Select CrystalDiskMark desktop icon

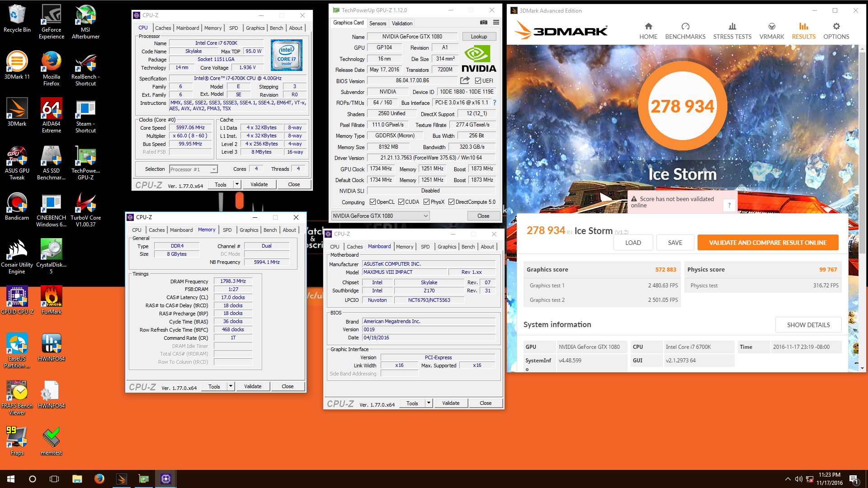pyautogui.click(x=52, y=257)
